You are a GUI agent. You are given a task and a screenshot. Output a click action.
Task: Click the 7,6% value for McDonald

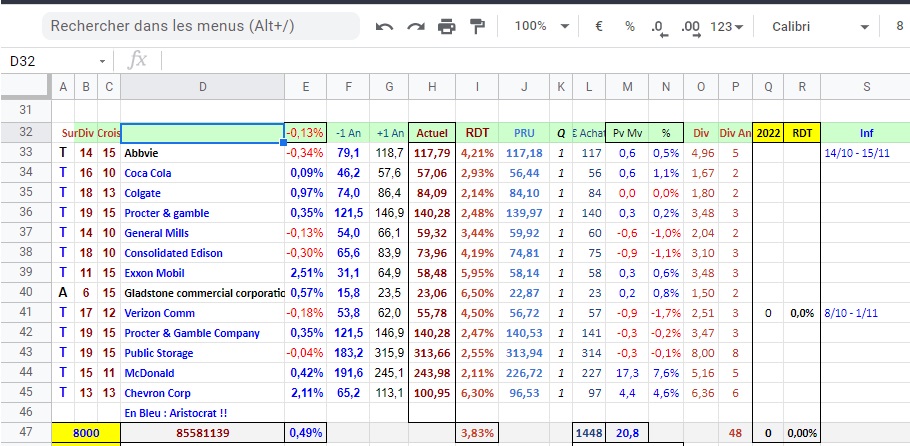[x=666, y=373]
